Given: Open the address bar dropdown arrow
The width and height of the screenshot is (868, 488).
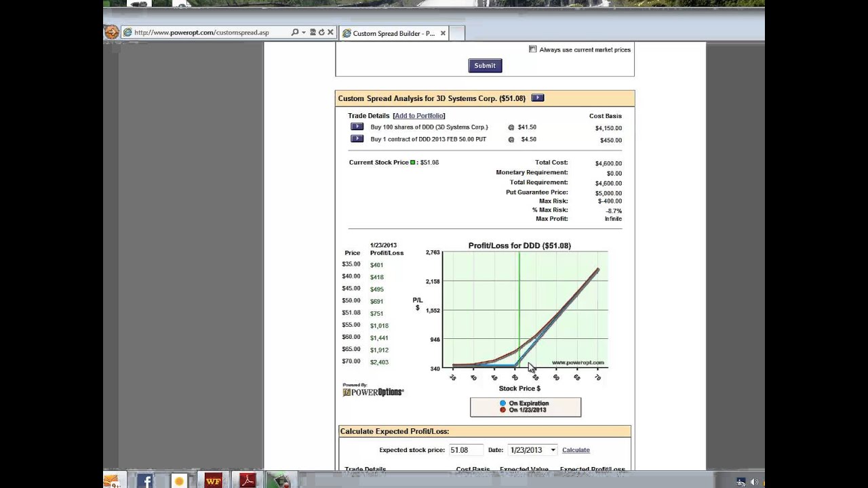Looking at the screenshot, I should click(303, 33).
